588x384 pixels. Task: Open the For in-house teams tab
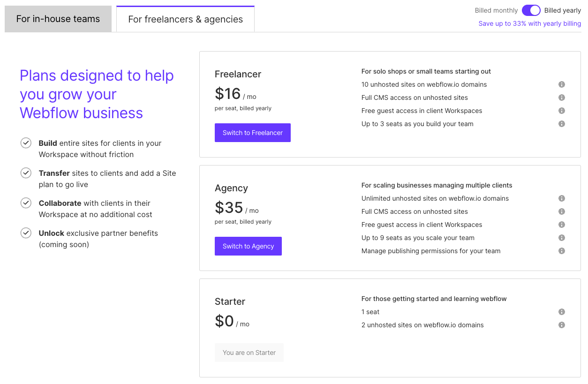[58, 19]
